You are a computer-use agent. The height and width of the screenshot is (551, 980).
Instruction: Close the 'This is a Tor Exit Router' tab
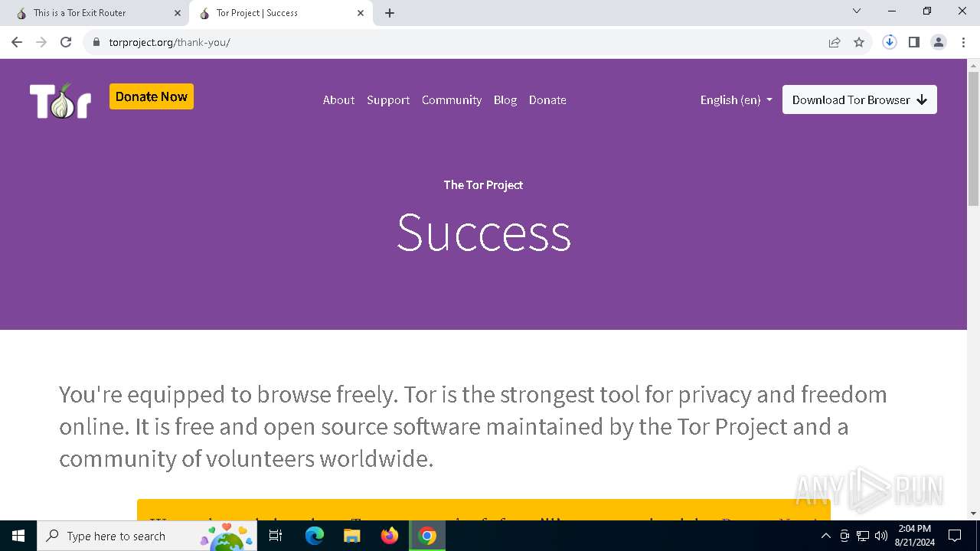point(178,13)
